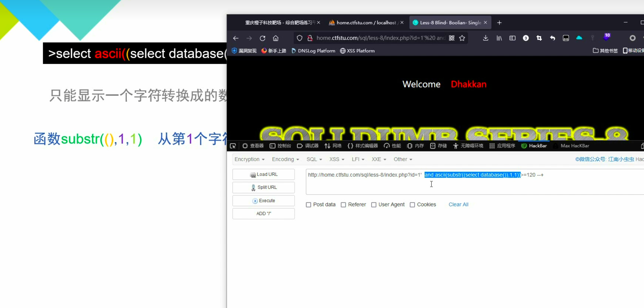Activate the devtools element picker icon
Image resolution: width=644 pixels, height=308 pixels.
pos(233,146)
